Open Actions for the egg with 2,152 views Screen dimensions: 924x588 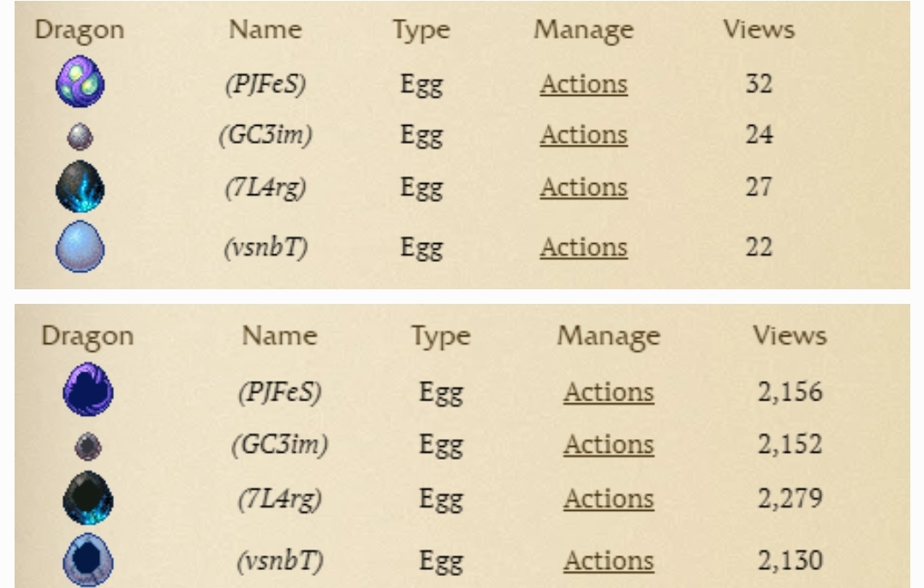608,445
